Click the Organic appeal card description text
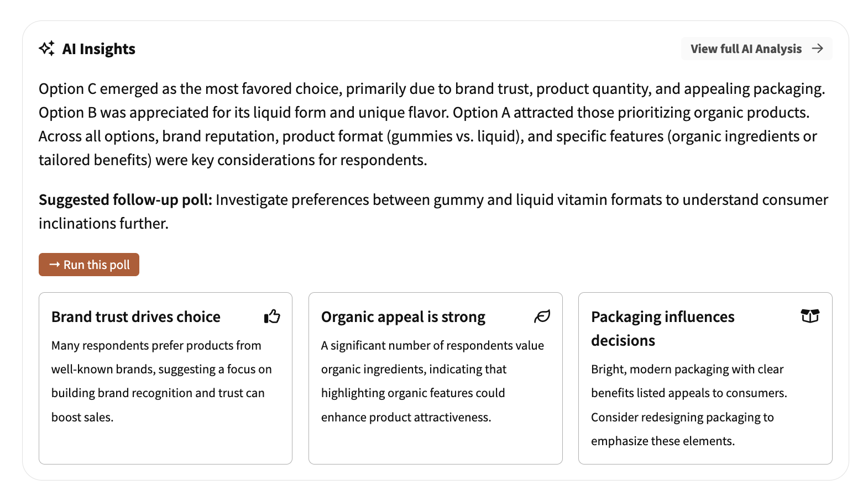 (432, 381)
